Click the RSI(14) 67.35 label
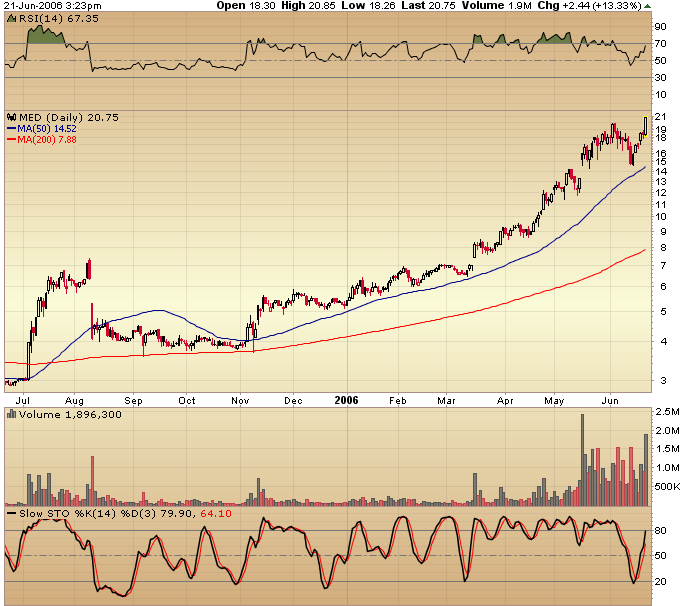This screenshot has height=606, width=682. click(59, 19)
